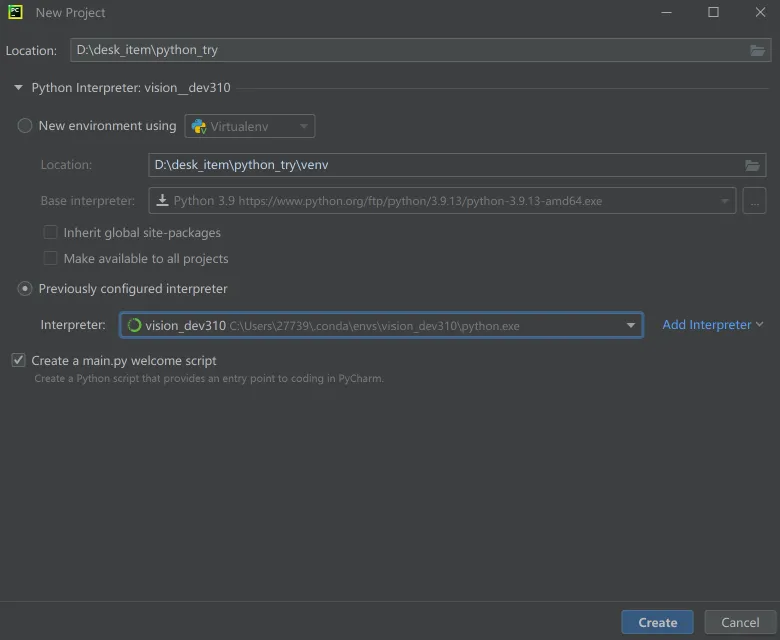Open the Add Interpreter menu

712,325
